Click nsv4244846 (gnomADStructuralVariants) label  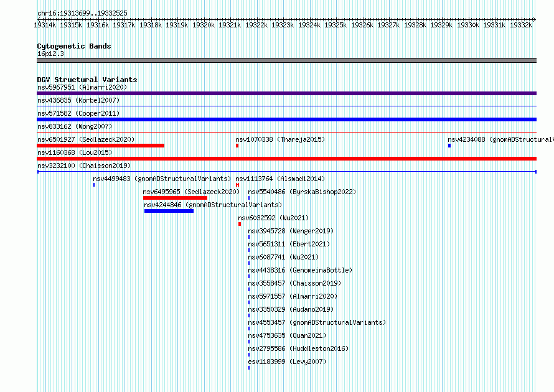coord(213,205)
